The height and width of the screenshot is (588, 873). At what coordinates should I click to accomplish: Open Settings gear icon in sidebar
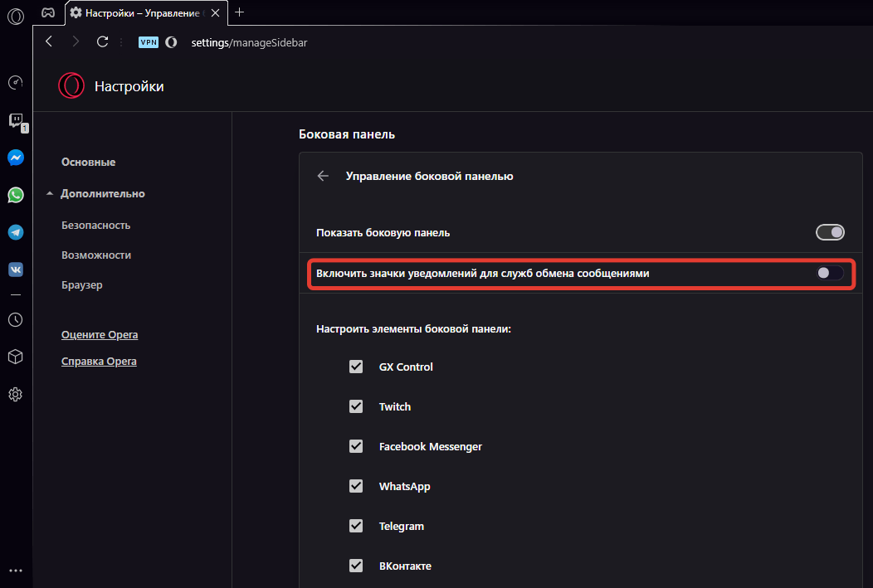[x=16, y=395]
